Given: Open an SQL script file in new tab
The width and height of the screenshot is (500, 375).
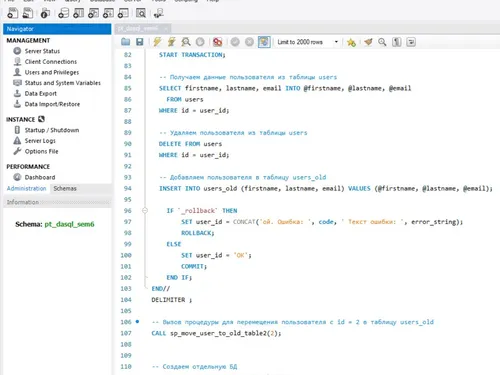Looking at the screenshot, I should (28, 13).
